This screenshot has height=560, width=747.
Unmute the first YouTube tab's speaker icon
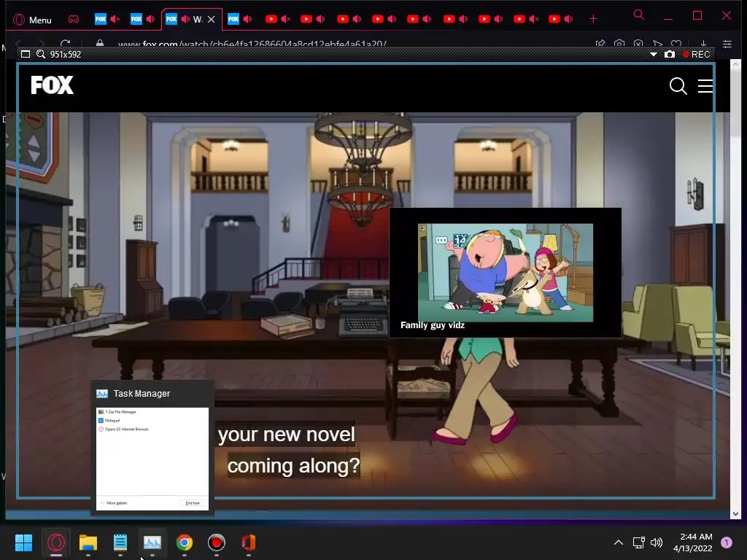pos(286,19)
